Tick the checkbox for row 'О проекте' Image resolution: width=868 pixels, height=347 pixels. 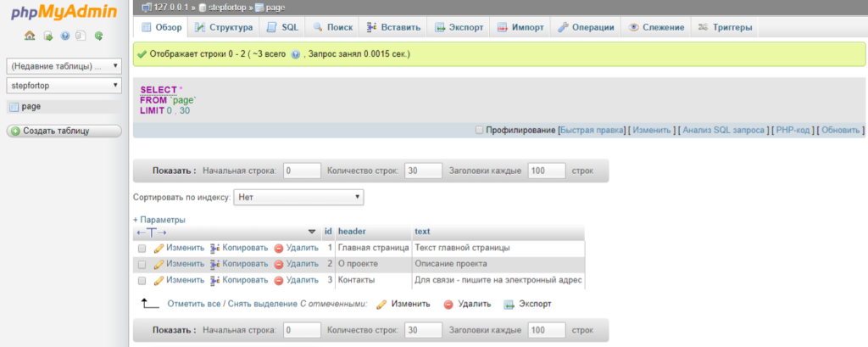(142, 265)
